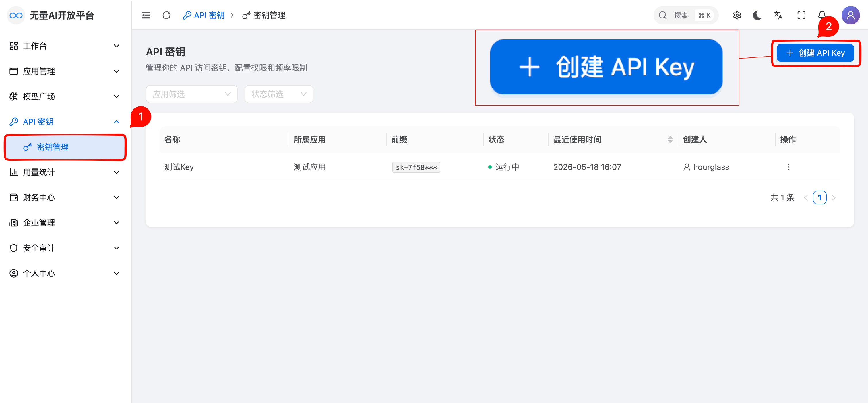868x403 pixels.
Task: Click the API 密钥 key icon in sidebar
Action: click(x=13, y=122)
